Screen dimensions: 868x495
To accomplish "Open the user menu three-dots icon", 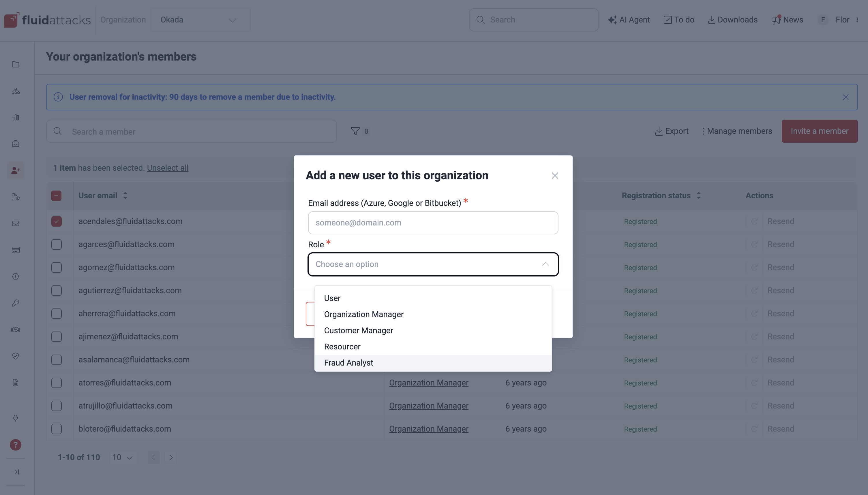I will click(857, 20).
